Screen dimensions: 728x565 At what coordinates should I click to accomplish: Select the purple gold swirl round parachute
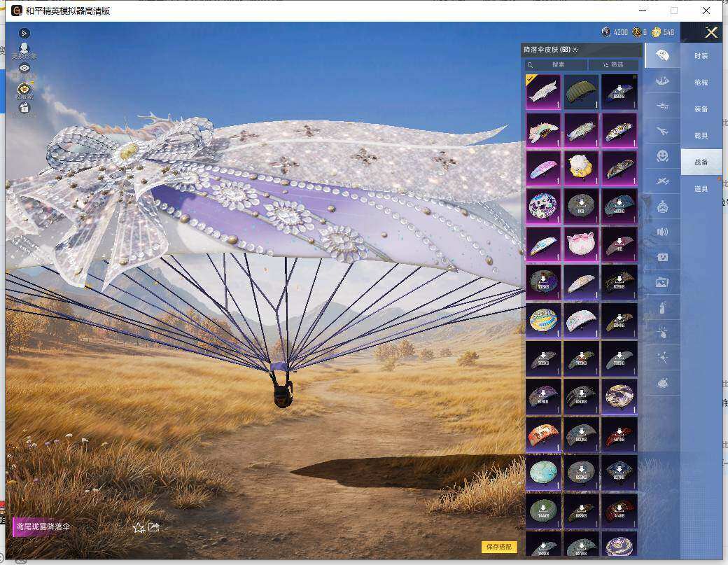click(x=619, y=396)
